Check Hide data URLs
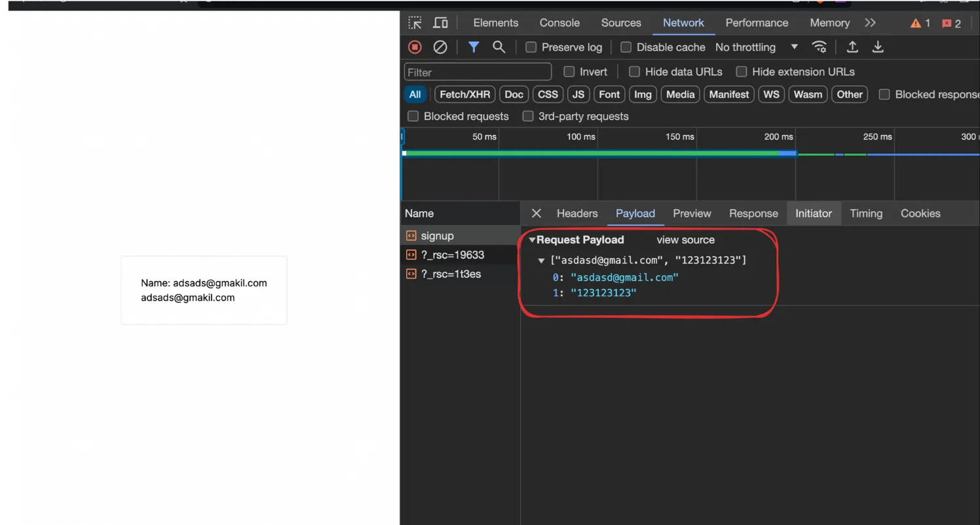Screen dimensions: 980x525 (634, 72)
